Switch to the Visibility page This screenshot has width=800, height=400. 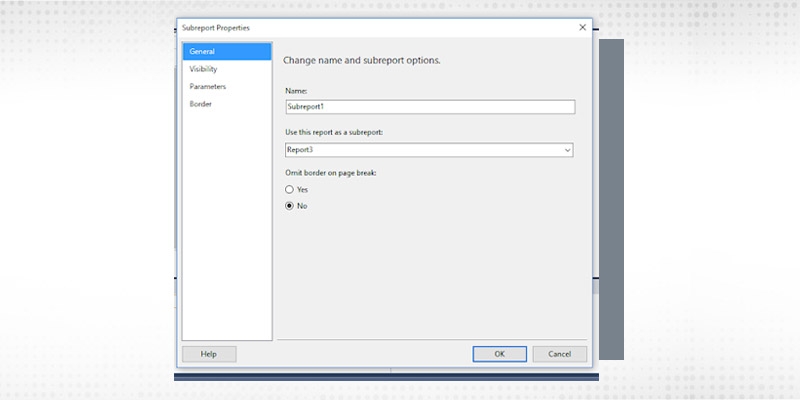click(x=203, y=69)
